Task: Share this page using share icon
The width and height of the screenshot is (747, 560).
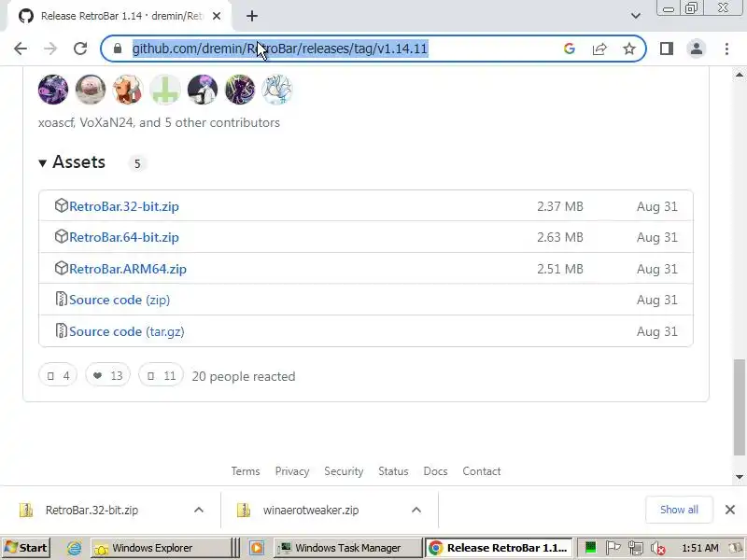Action: [x=599, y=49]
